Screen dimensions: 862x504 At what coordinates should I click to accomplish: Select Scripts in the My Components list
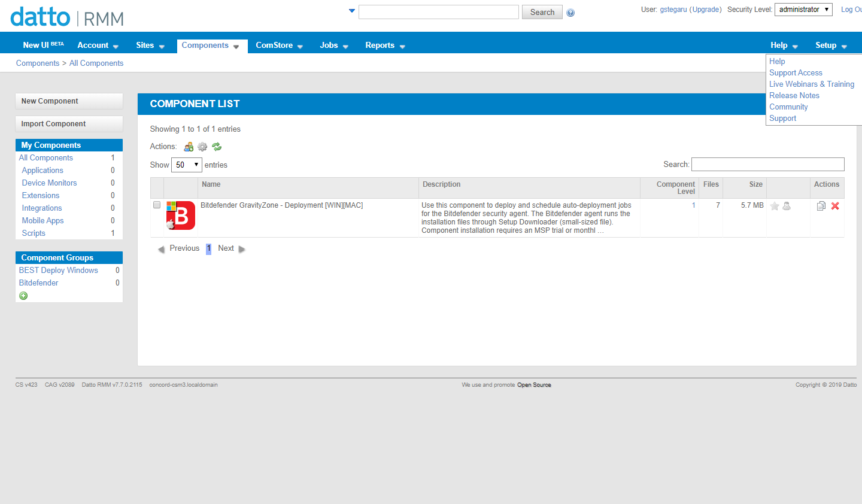[x=34, y=233]
